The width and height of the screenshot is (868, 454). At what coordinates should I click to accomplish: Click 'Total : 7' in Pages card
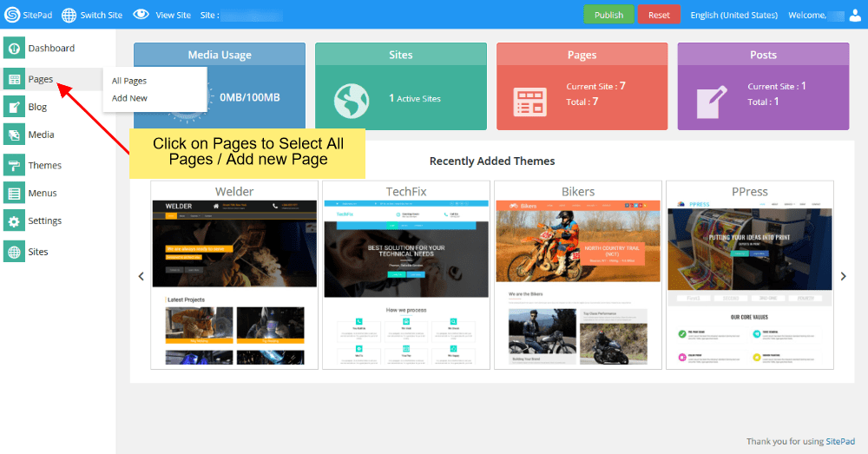coord(582,102)
